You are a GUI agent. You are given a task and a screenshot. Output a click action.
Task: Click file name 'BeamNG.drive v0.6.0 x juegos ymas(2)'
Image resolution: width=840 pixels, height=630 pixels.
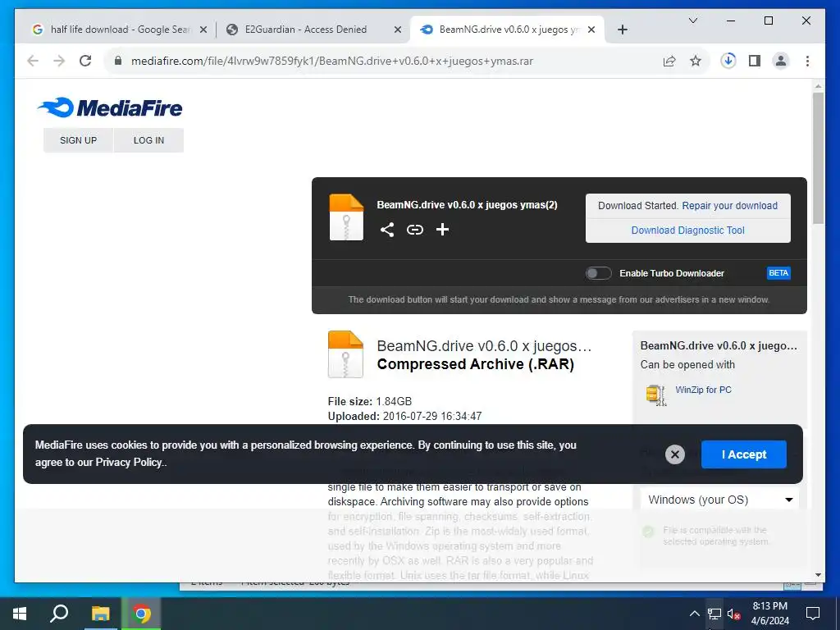467,204
